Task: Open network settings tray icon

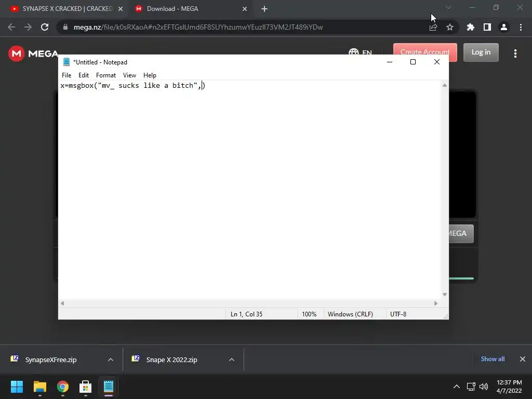Action: [471, 387]
